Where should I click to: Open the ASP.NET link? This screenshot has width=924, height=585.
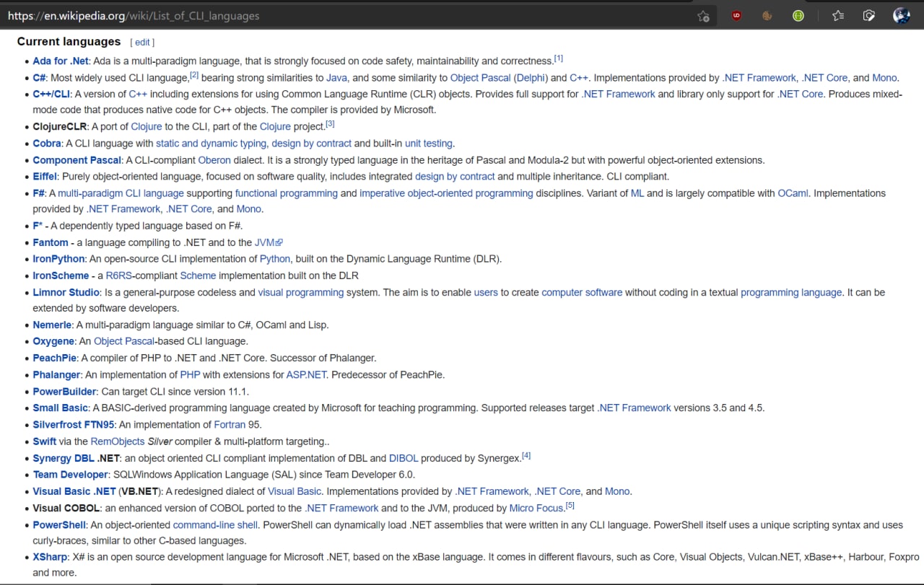click(307, 375)
